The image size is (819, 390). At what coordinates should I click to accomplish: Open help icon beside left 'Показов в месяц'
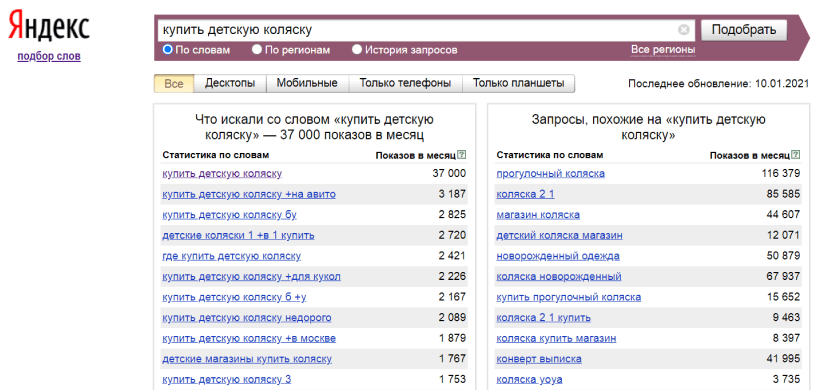click(461, 155)
